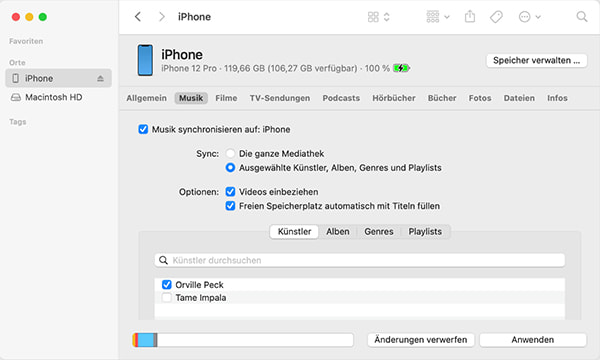Switch to the Dateien tab
The width and height of the screenshot is (600, 360).
click(519, 98)
